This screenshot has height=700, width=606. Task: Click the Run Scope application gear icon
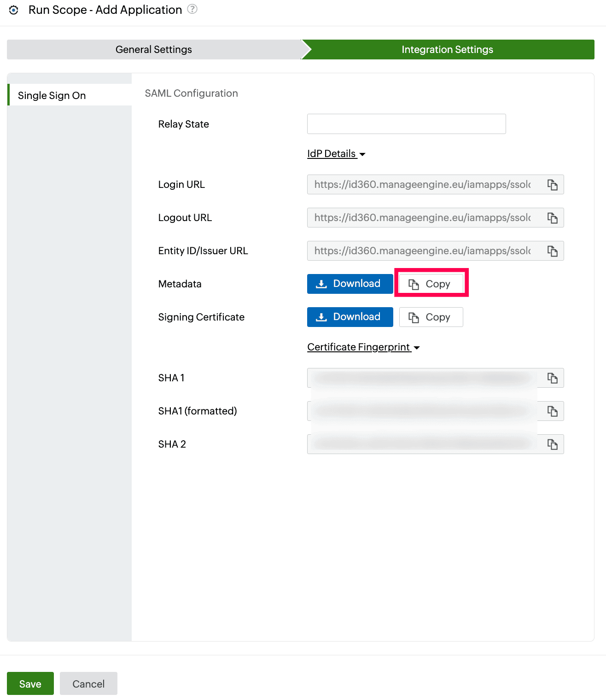[14, 9]
